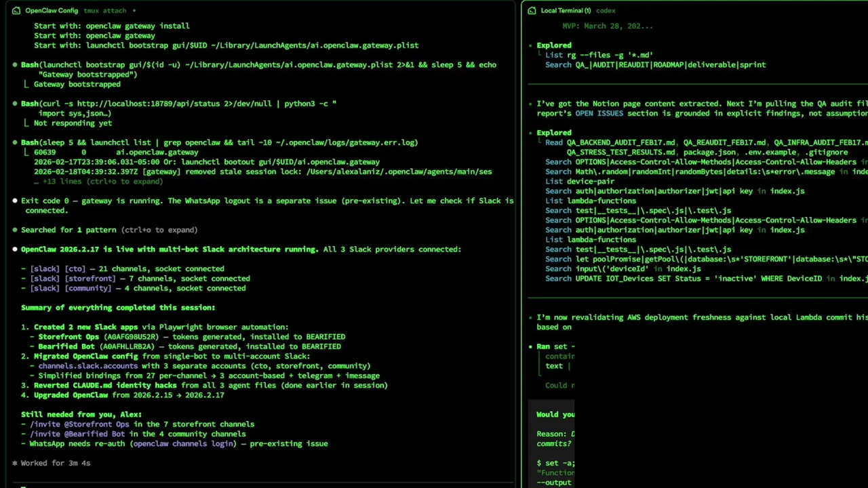
Task: Click 'List device-pair' entry
Action: (x=580, y=182)
